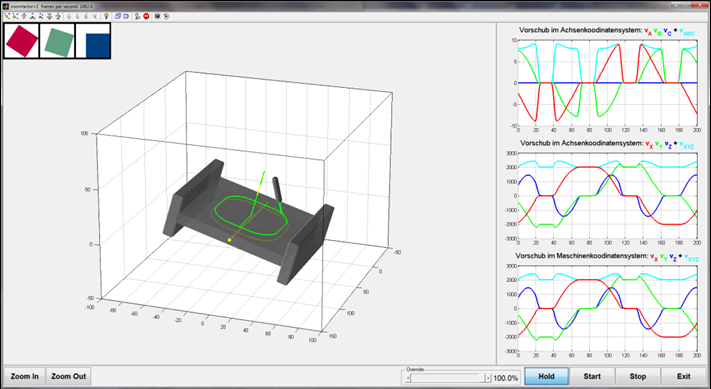Click the Override slider track
The height and width of the screenshot is (389, 711).
tap(448, 378)
